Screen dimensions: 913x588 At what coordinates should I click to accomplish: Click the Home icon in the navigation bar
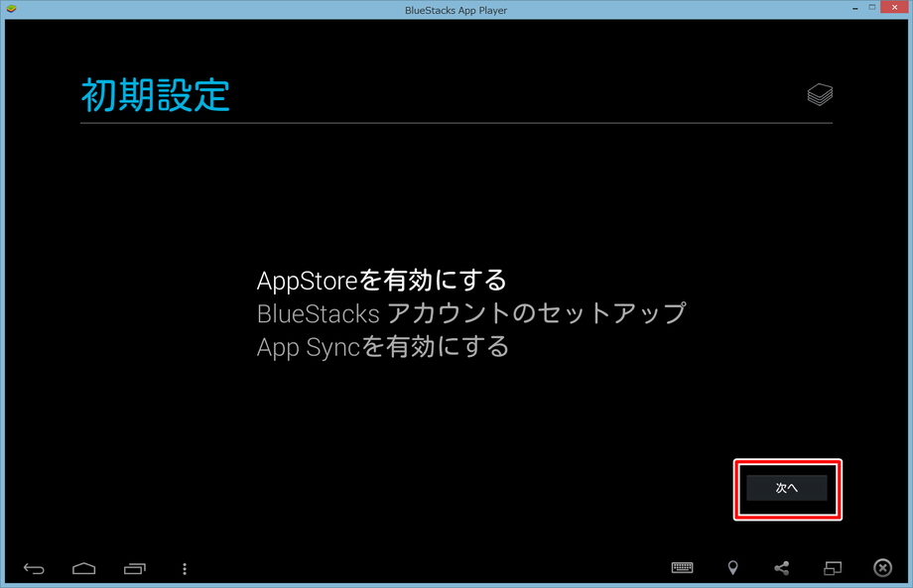83,568
